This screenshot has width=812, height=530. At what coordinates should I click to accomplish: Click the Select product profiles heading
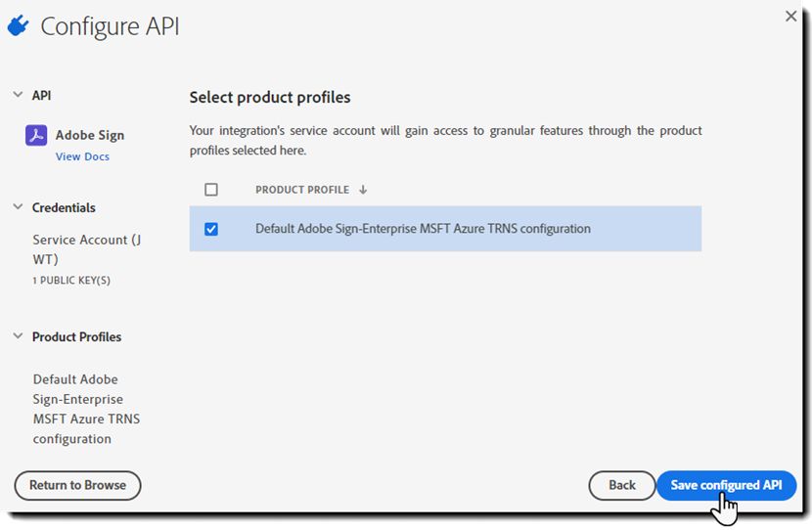[270, 98]
